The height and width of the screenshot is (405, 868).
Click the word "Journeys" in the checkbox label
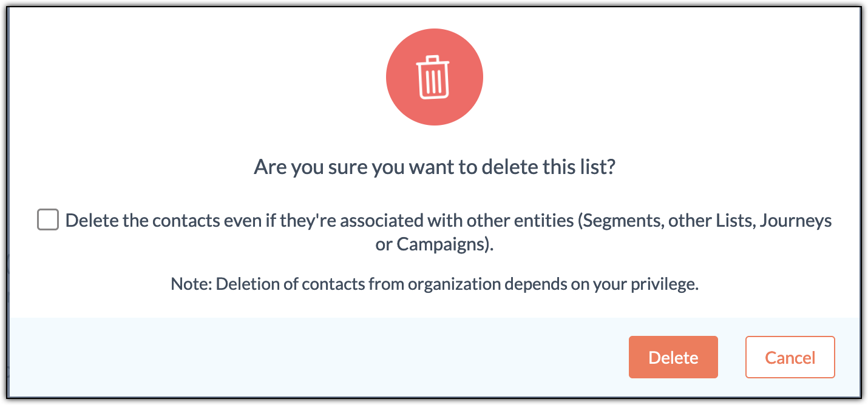click(x=795, y=220)
